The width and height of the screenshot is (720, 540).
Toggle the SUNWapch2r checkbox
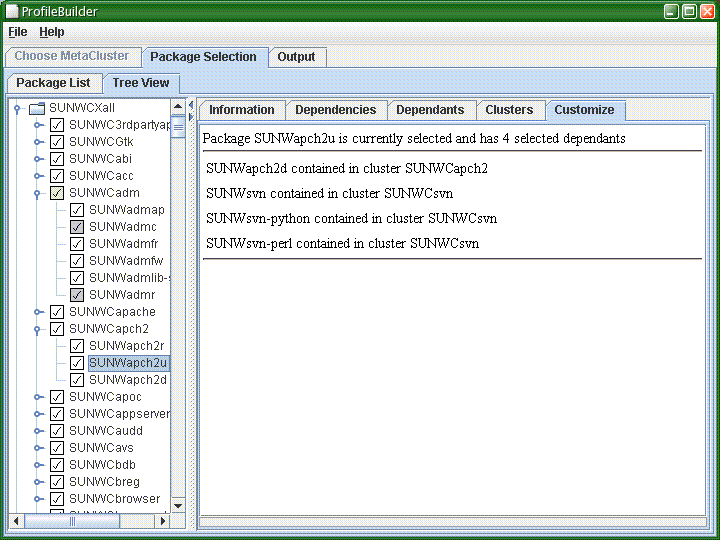[x=77, y=346]
